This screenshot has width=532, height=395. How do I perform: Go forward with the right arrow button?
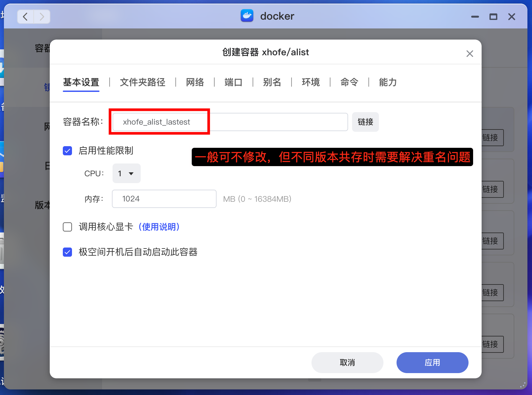pos(42,17)
